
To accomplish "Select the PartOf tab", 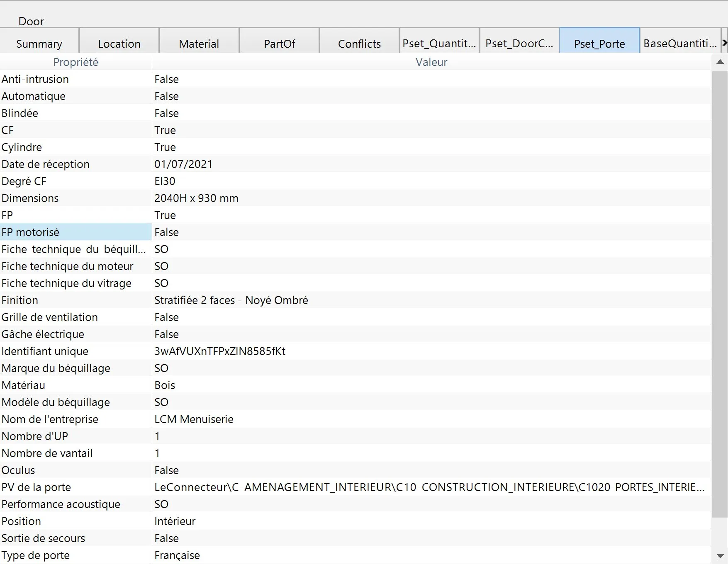I will coord(279,41).
